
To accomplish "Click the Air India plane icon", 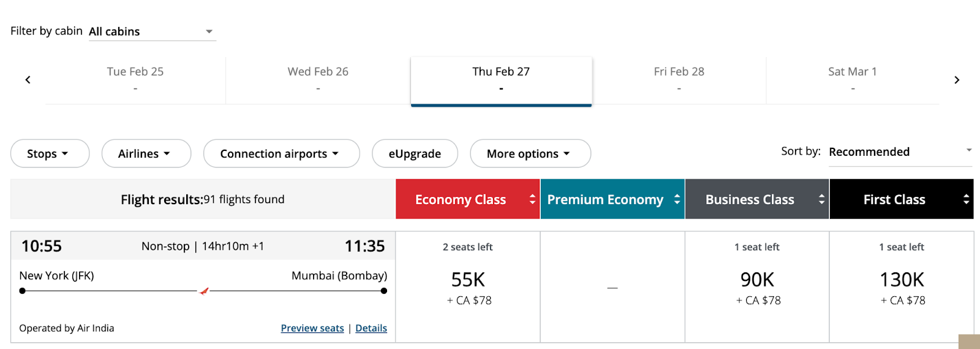I will click(x=204, y=291).
